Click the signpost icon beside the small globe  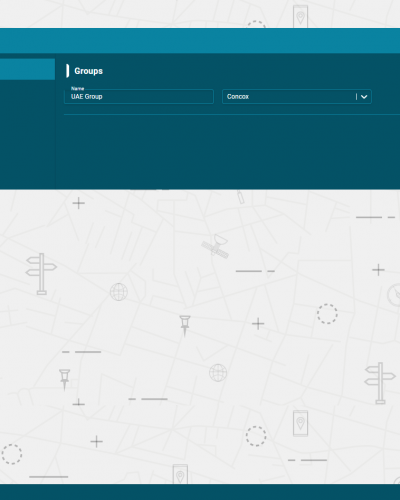point(41,274)
